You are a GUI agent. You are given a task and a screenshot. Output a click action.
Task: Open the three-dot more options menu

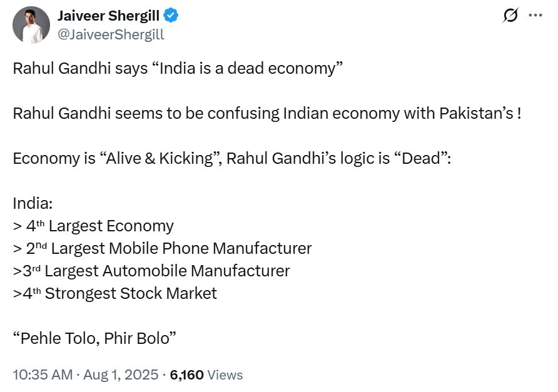535,16
